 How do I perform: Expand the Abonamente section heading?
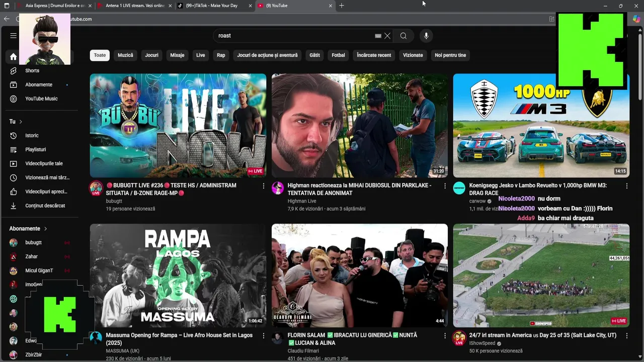coord(28,229)
